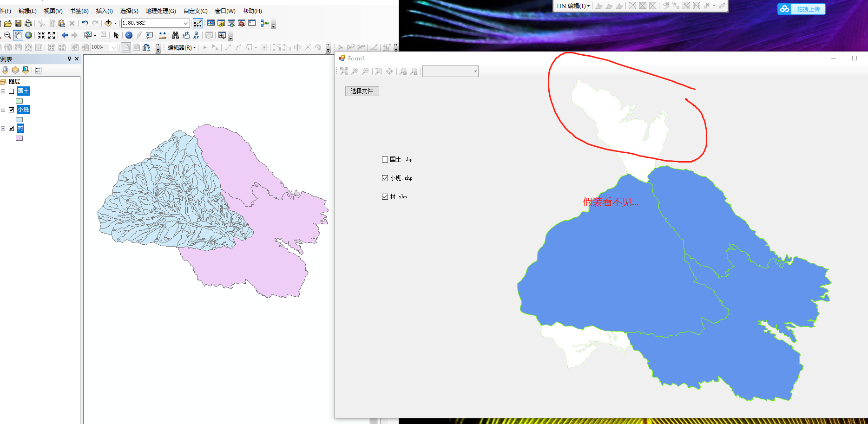Click the Full Extent globe icon
868x424 pixels.
pos(29,35)
